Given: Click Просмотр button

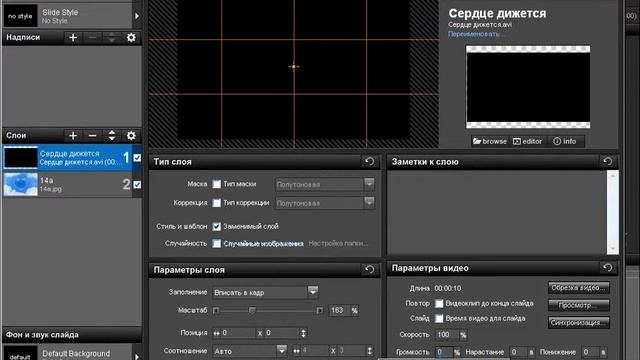Looking at the screenshot, I should click(579, 305).
